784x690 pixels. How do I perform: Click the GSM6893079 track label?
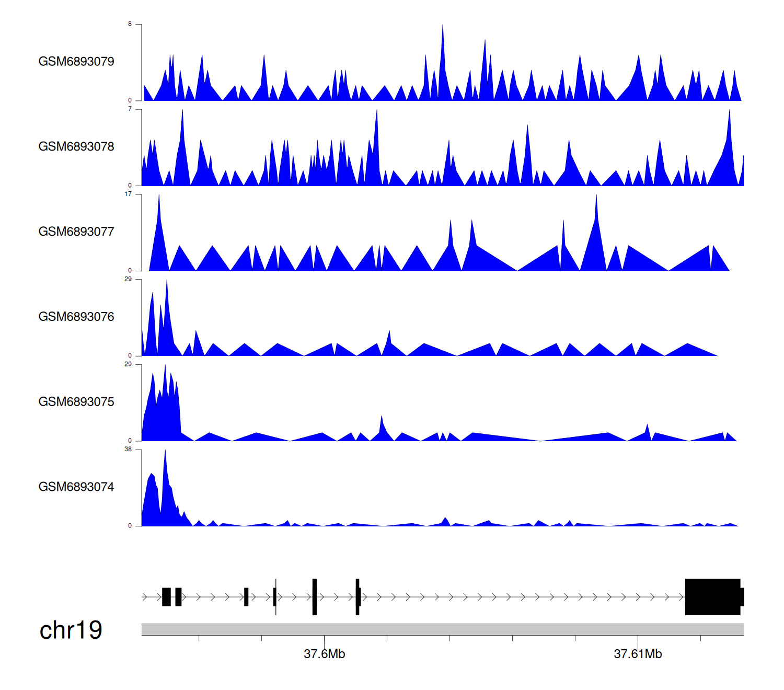[x=76, y=62]
